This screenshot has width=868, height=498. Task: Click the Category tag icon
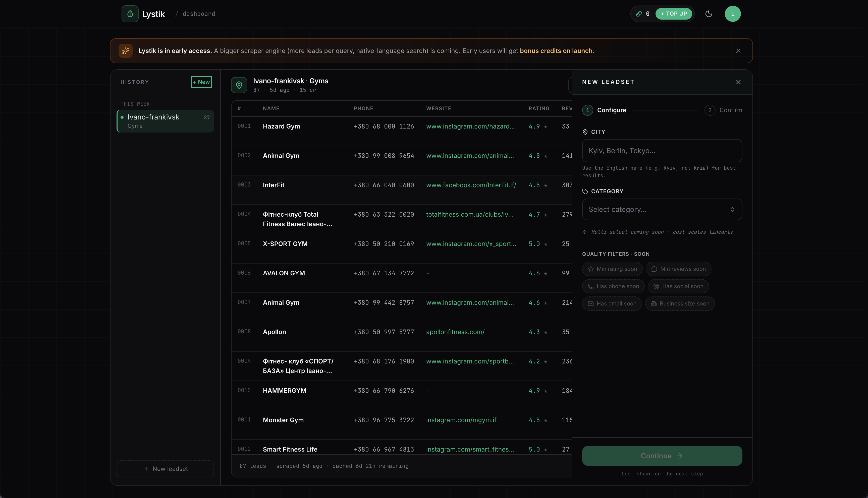tap(585, 192)
